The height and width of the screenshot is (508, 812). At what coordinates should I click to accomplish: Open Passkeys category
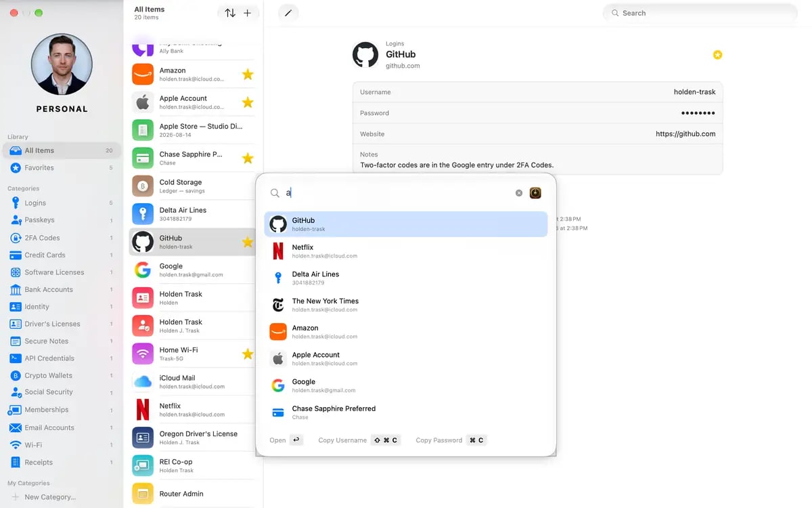click(62, 220)
